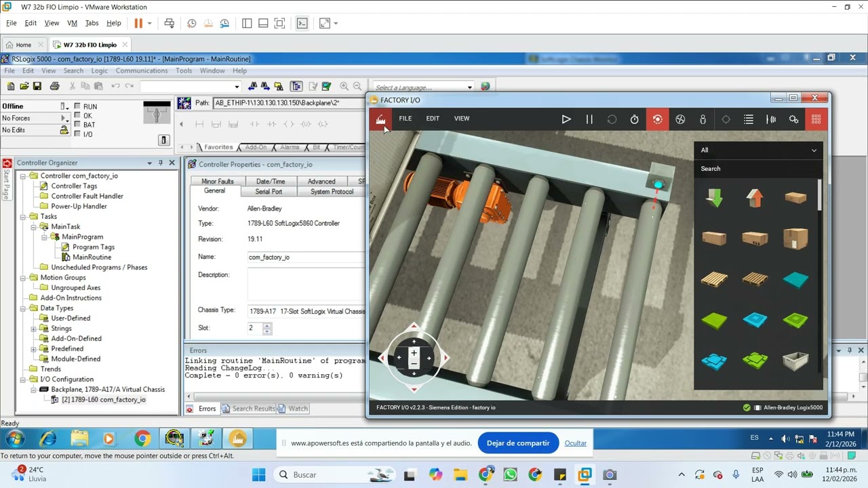
Task: Open the RSLogix Logic menu
Action: coord(100,70)
